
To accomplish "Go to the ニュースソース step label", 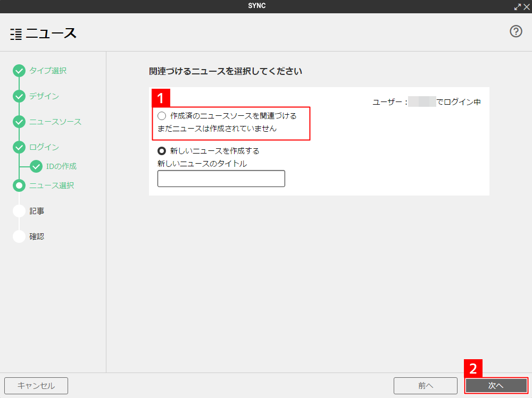I will click(x=55, y=122).
